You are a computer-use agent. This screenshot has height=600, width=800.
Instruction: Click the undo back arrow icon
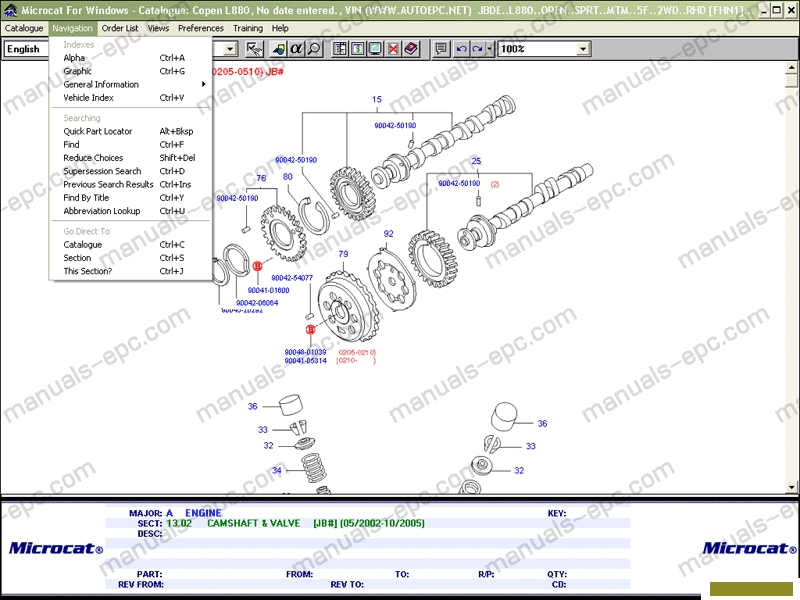point(461,49)
